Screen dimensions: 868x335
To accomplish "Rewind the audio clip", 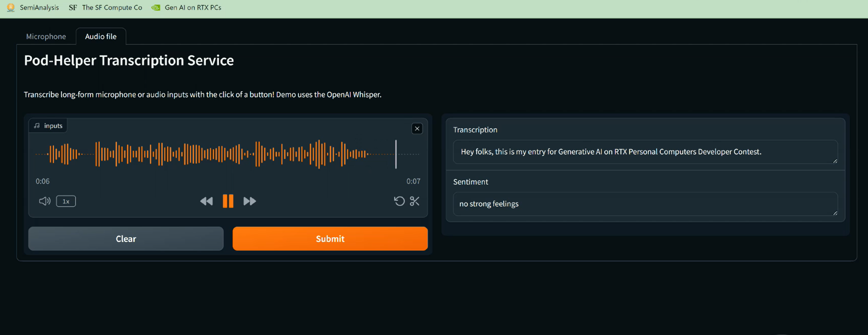I will pos(207,201).
